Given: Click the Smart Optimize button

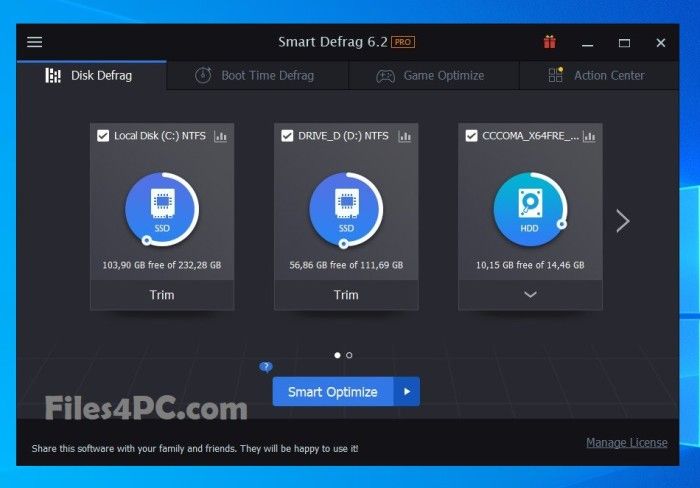Looking at the screenshot, I should (333, 392).
